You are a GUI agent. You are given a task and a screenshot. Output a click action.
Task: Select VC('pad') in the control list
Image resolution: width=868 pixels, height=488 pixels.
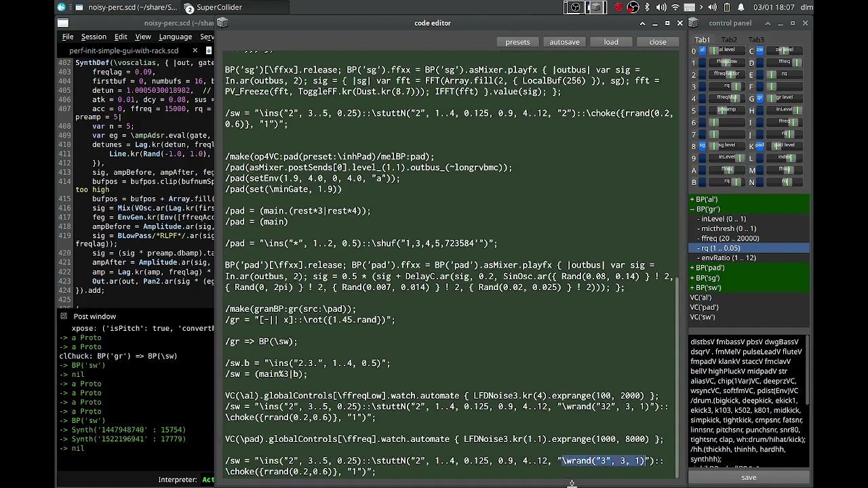[x=749, y=307]
